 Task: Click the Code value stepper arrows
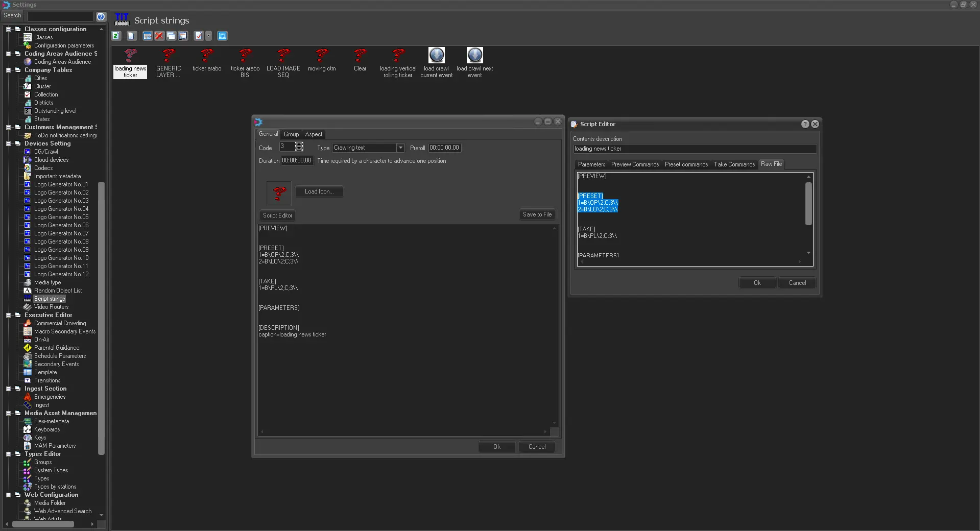click(299, 147)
